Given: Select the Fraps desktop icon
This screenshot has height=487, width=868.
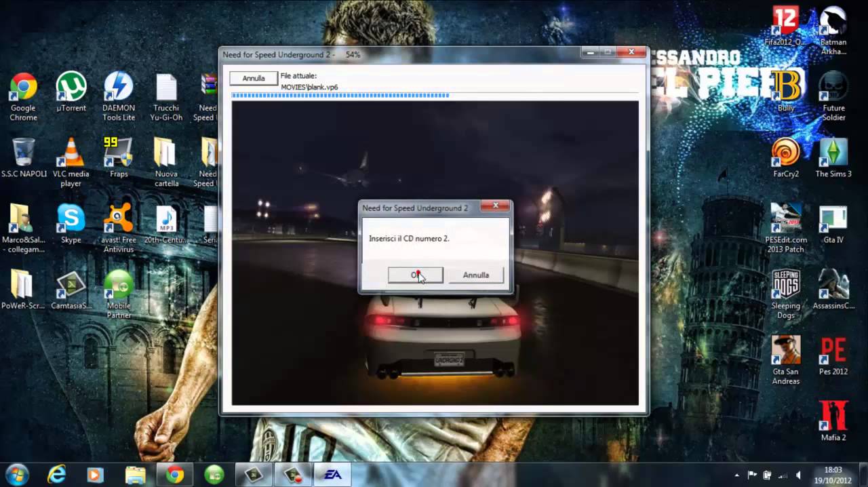Looking at the screenshot, I should point(119,158).
